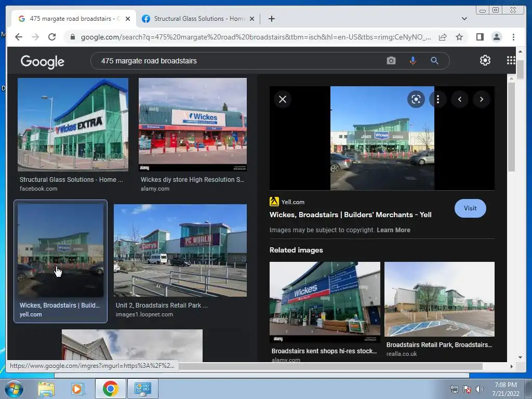
Task: Click the taskbar clock showing 7:08 PM
Action: pos(506,389)
